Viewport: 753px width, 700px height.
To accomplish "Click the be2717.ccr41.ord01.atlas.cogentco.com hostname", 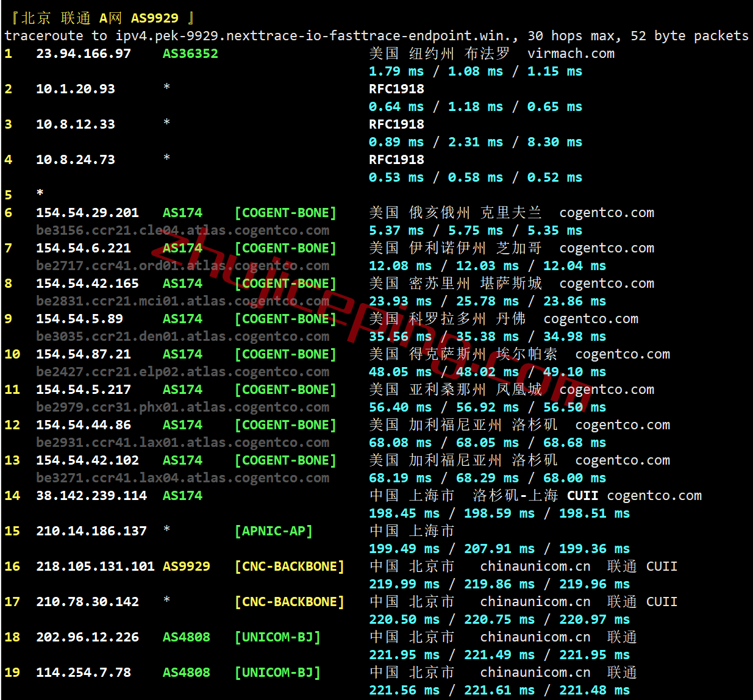I will pos(182,266).
